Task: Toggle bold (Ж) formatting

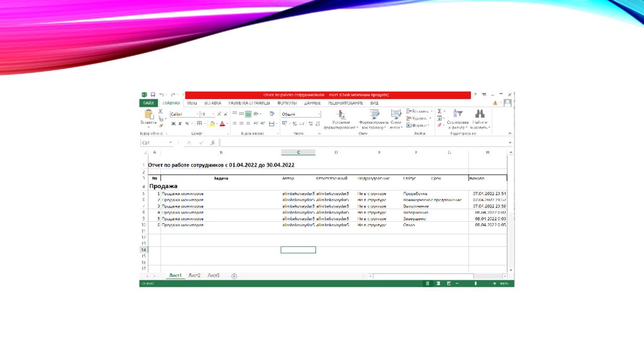Action: tap(174, 124)
